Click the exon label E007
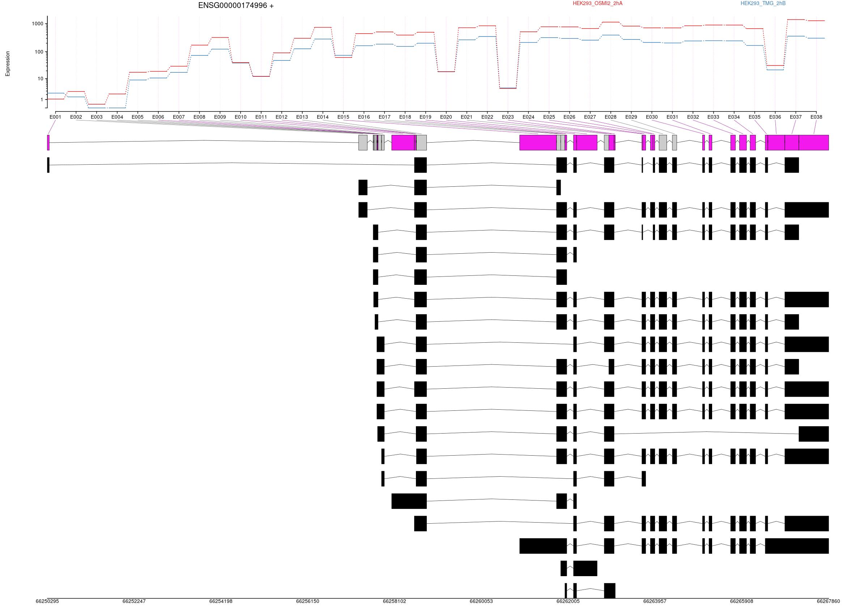The height and width of the screenshot is (608, 868). click(179, 117)
